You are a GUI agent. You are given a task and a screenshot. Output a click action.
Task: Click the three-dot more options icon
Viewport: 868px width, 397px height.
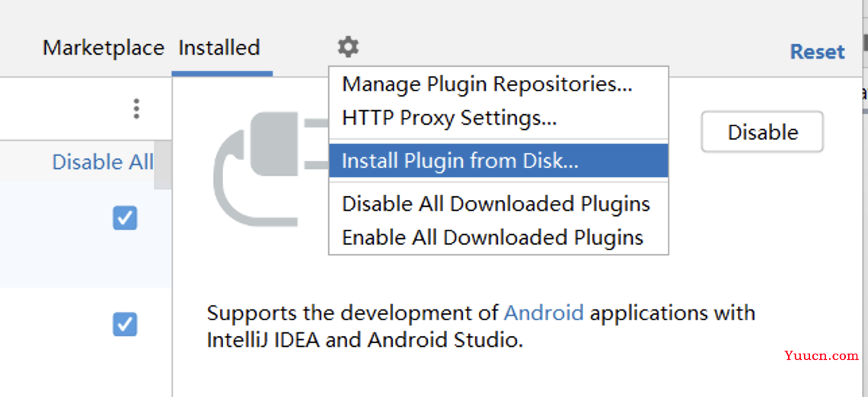click(x=136, y=109)
